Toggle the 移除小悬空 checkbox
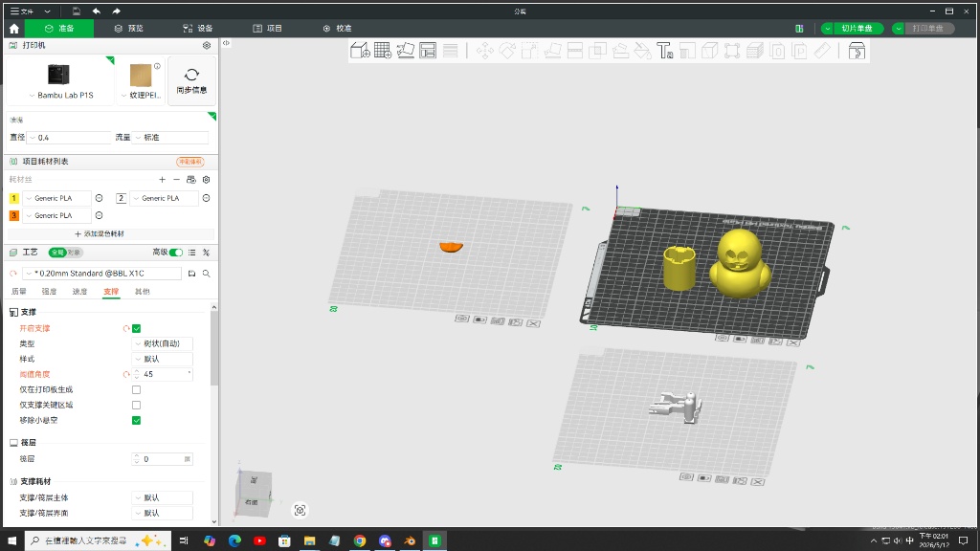Viewport: 980px width, 551px height. (x=136, y=421)
